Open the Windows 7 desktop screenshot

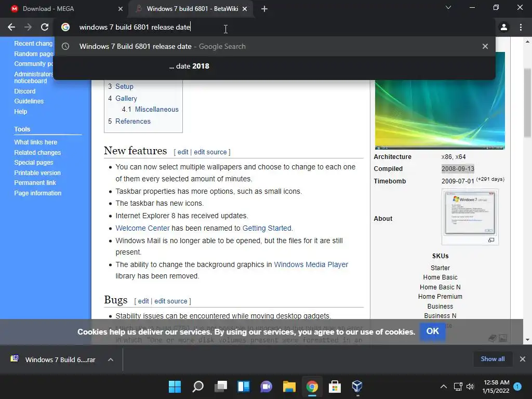[440, 115]
